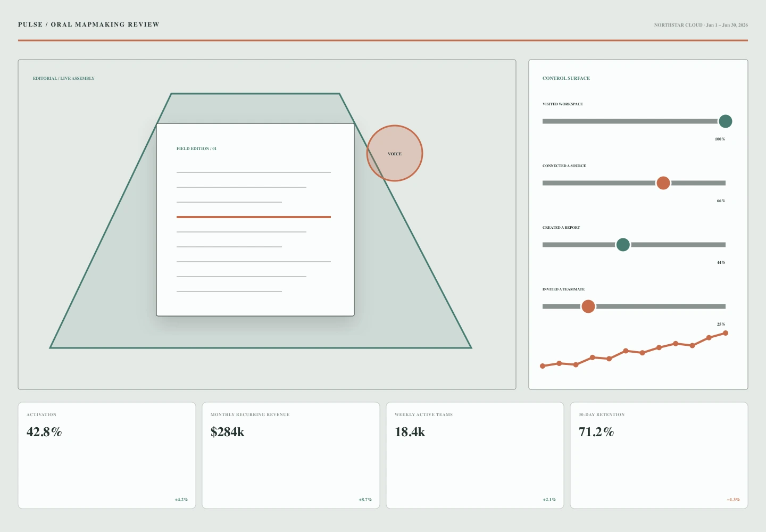Click the −1.3% change figure

(734, 500)
